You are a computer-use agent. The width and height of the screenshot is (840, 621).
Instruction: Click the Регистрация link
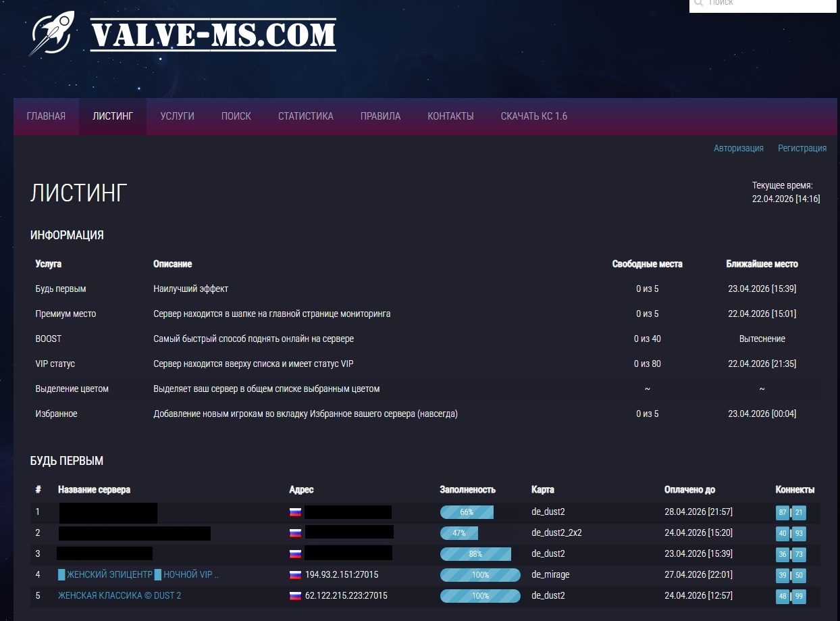802,148
